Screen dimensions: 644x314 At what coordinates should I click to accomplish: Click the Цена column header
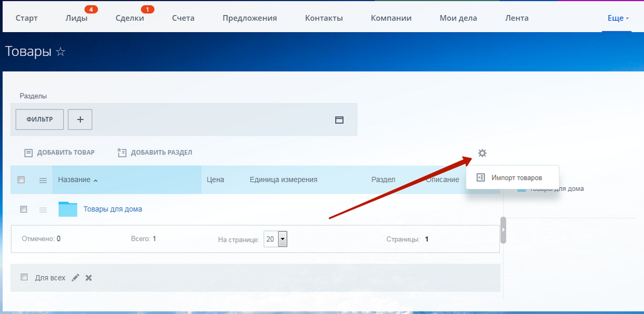[215, 180]
